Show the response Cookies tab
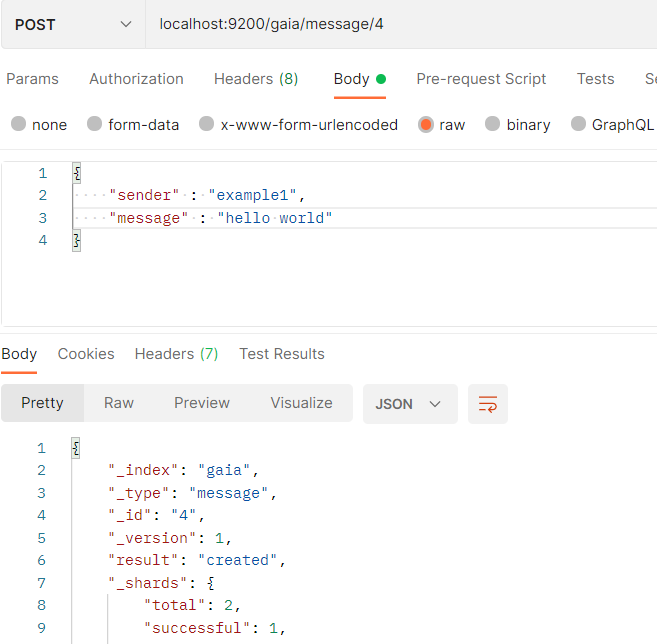657x644 pixels. tap(86, 354)
